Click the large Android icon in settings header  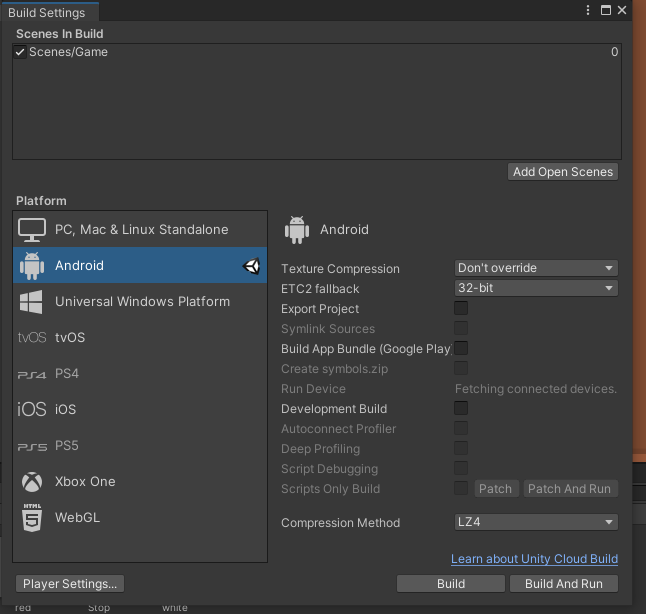pyautogui.click(x=297, y=230)
